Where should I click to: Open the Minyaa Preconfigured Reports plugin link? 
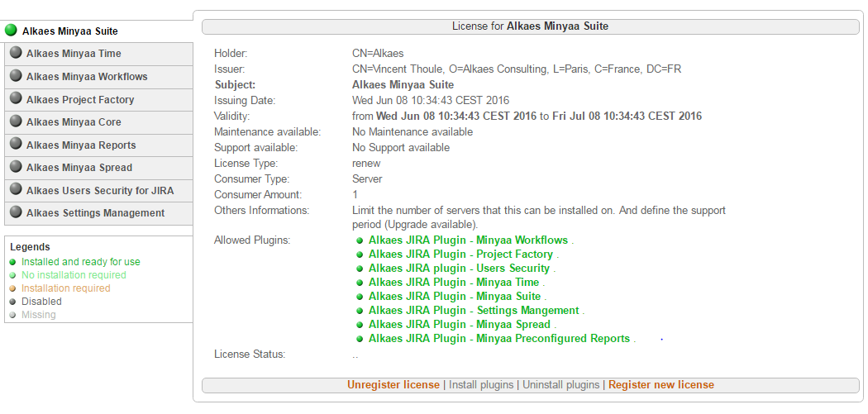pos(499,339)
